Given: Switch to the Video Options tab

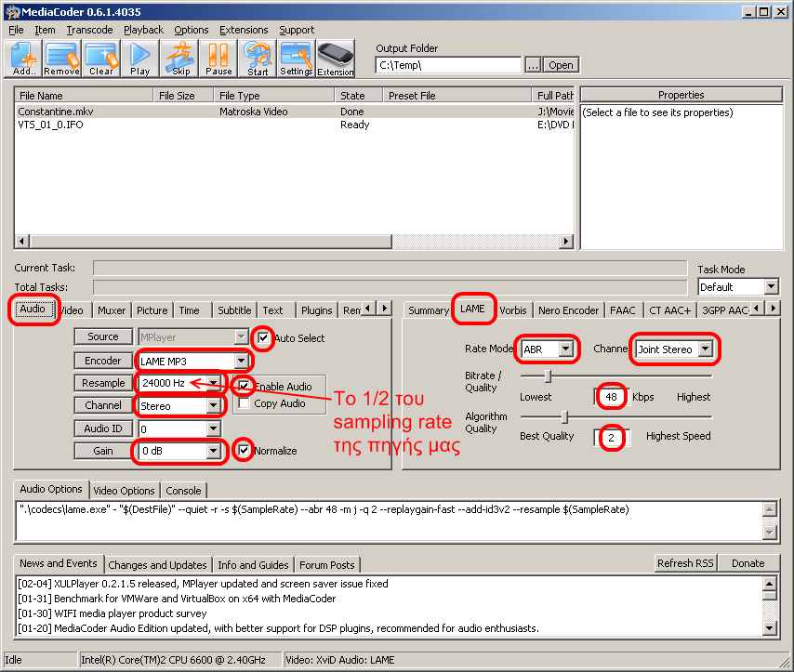Looking at the screenshot, I should click(124, 490).
